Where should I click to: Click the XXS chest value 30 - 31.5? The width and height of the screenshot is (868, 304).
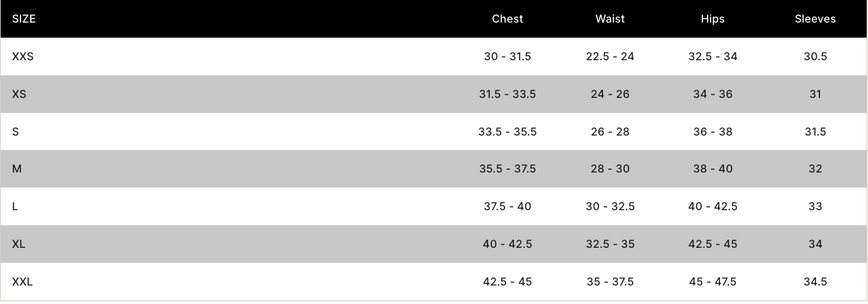tap(507, 57)
